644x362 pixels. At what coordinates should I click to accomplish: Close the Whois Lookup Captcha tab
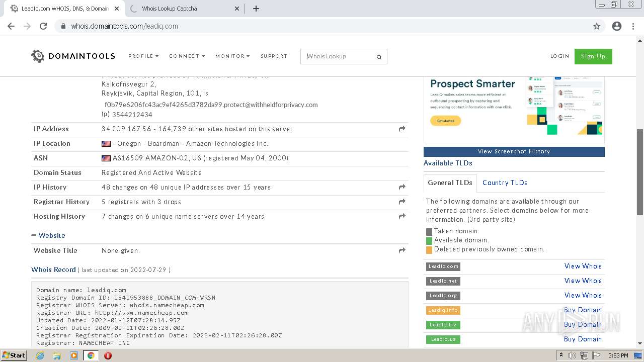[237, 9]
